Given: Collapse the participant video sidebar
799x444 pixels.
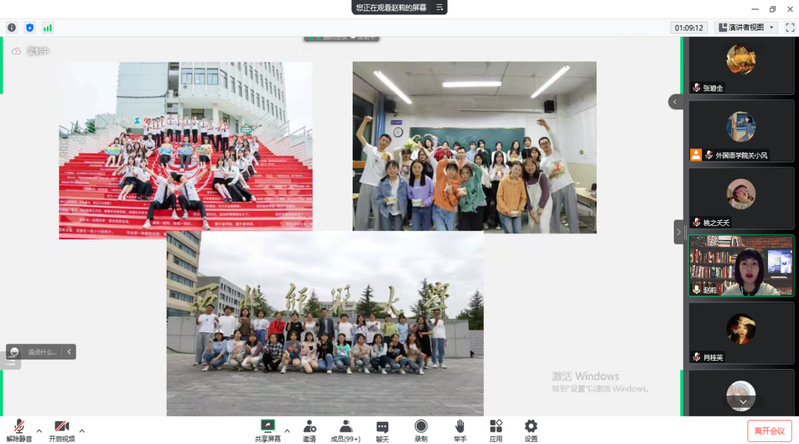Looking at the screenshot, I should (x=677, y=231).
